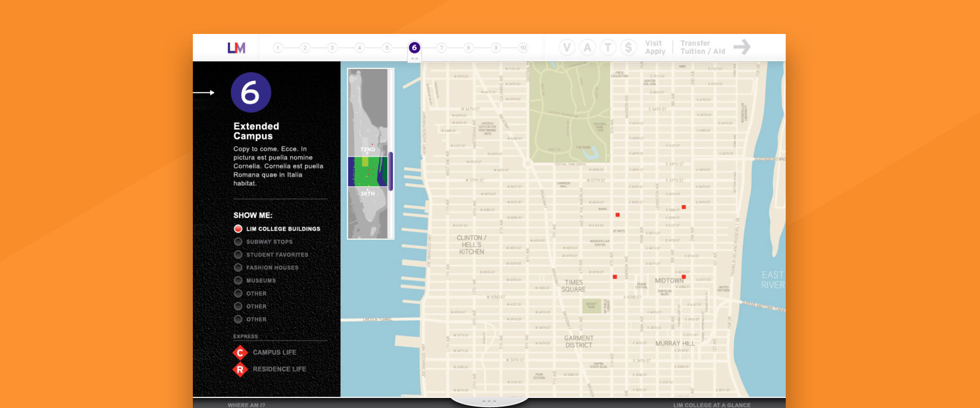Open Campus Life express link
The image size is (980, 408).
click(x=275, y=353)
